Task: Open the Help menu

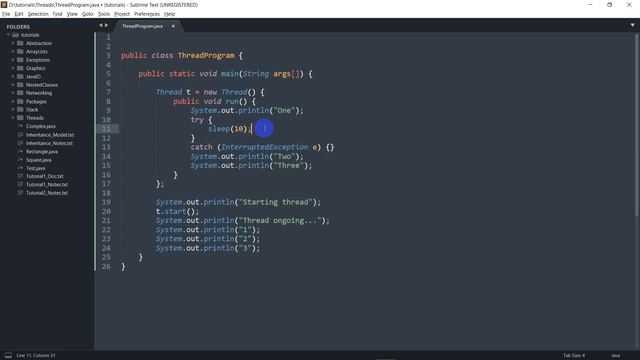Action: 169,14
